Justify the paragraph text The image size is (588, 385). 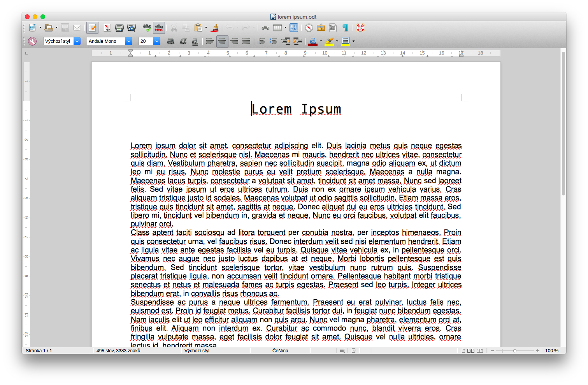(246, 41)
